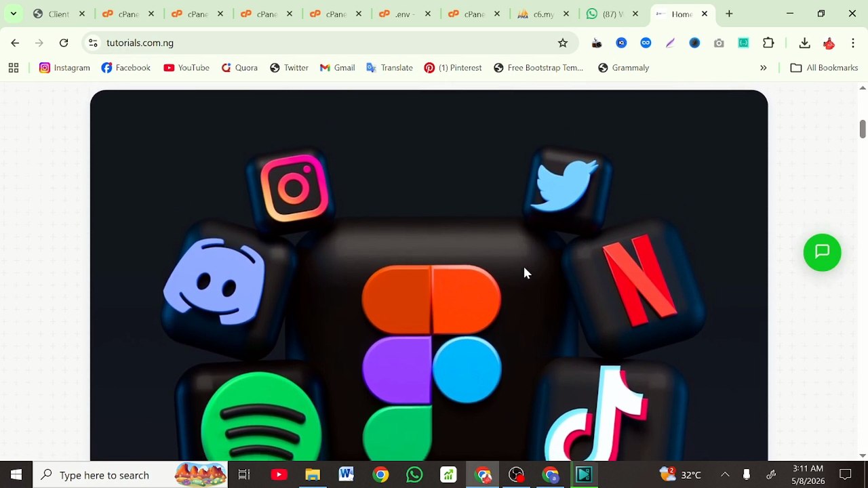
Task: View site information next to the URL
Action: click(x=93, y=43)
